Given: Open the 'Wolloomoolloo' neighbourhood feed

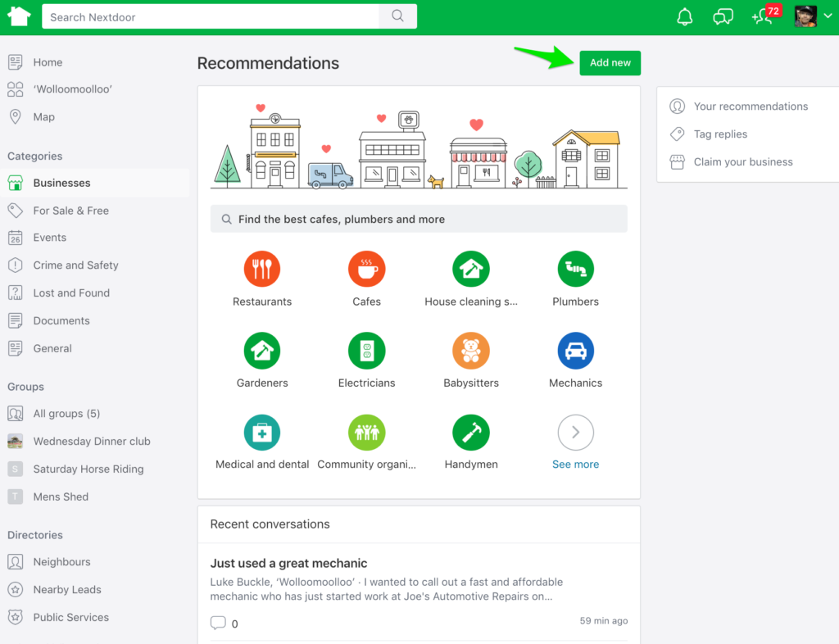Looking at the screenshot, I should 73,89.
